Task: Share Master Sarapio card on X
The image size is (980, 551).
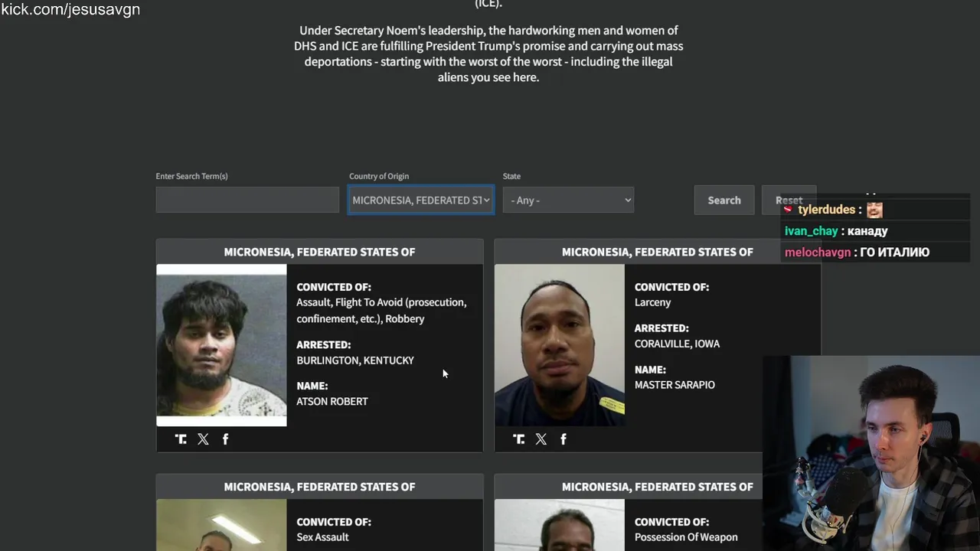Action: pos(541,439)
